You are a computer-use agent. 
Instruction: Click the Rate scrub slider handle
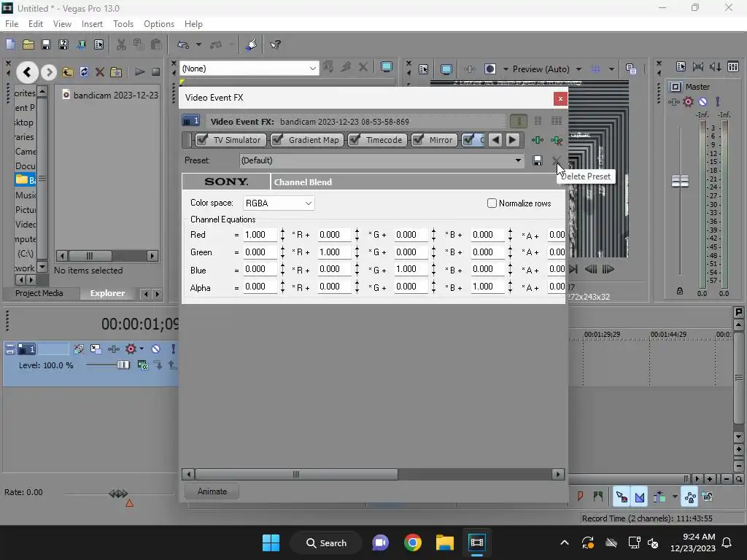coord(118,494)
